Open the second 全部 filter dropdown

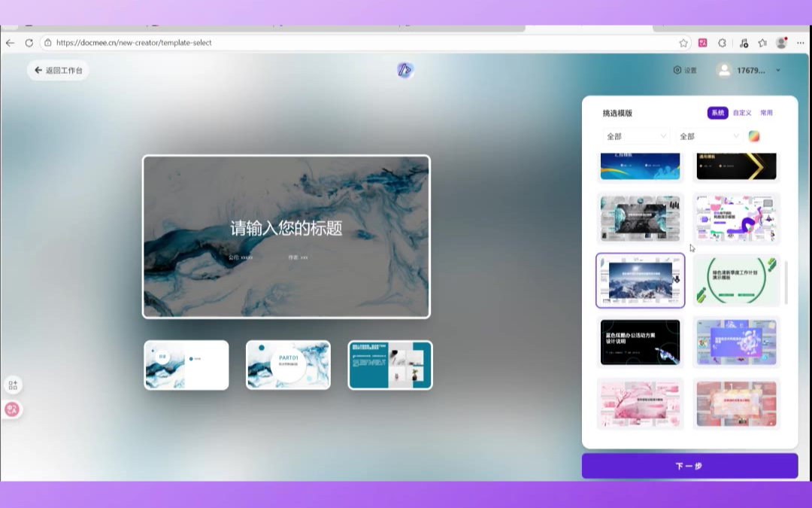tap(708, 136)
